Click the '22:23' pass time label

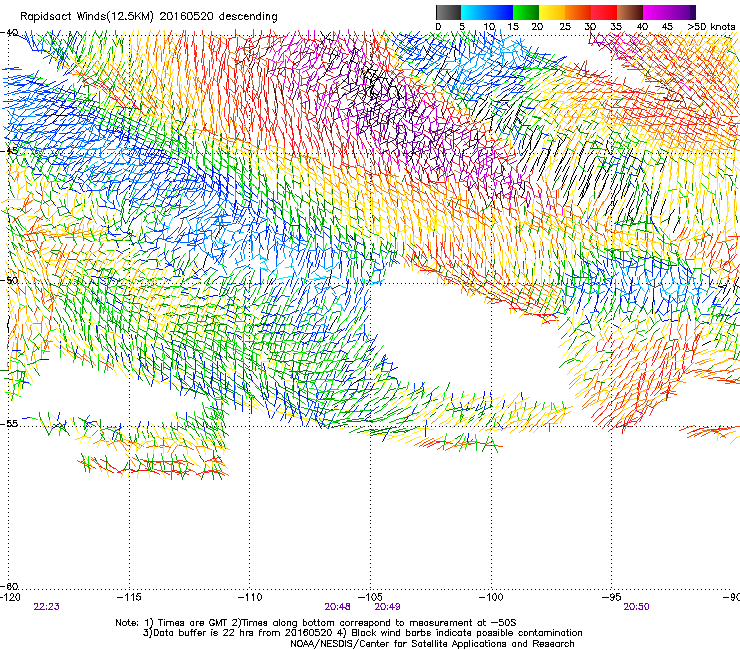click(x=47, y=607)
